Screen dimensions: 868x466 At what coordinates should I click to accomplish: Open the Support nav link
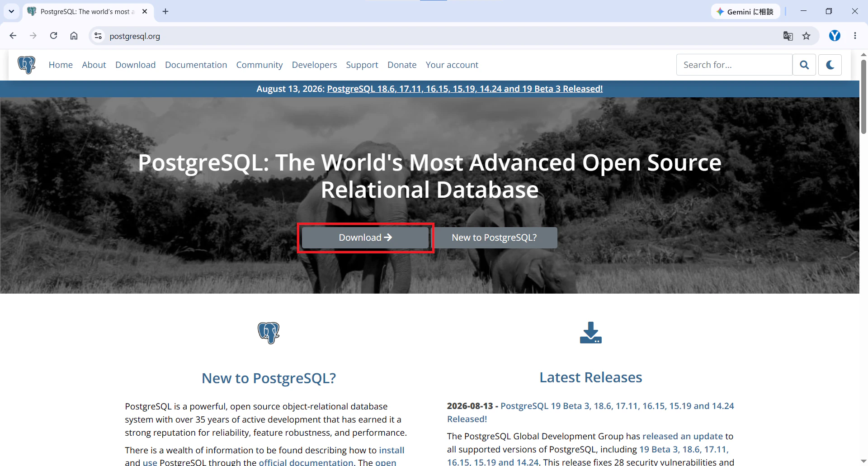(x=362, y=65)
